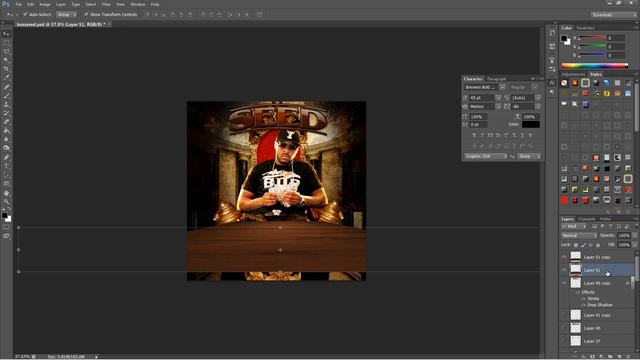Screen dimensions: 640x360
Task: Hide Layer 51 using its eye icon
Action: coord(564,270)
